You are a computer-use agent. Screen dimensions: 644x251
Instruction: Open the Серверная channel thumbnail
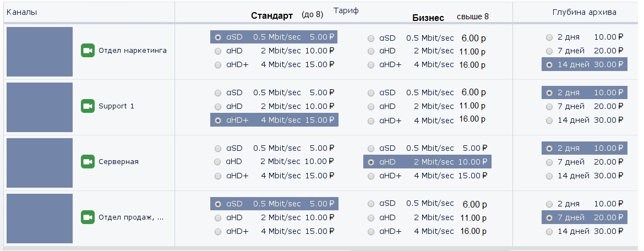(x=40, y=162)
